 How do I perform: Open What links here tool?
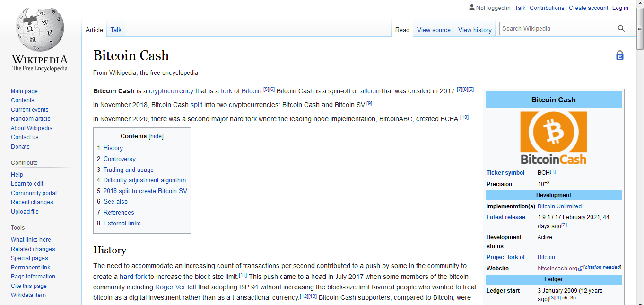pos(31,240)
